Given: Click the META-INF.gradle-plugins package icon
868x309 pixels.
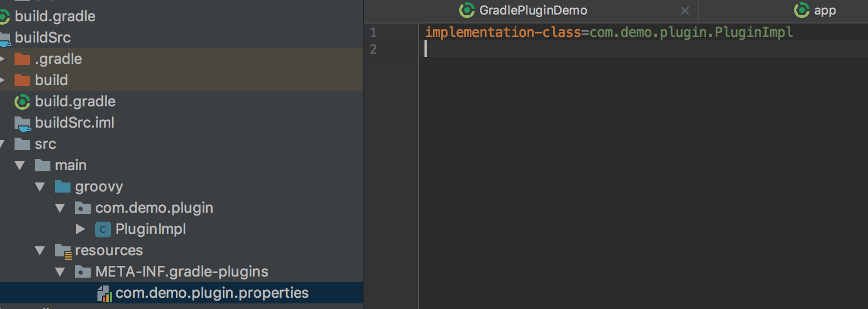Looking at the screenshot, I should click(83, 272).
